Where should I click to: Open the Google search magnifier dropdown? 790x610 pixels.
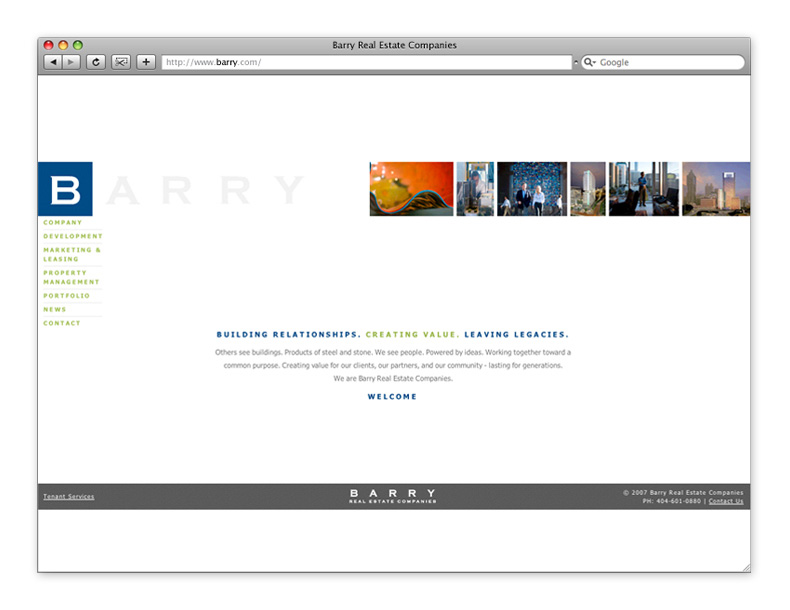tap(589, 62)
